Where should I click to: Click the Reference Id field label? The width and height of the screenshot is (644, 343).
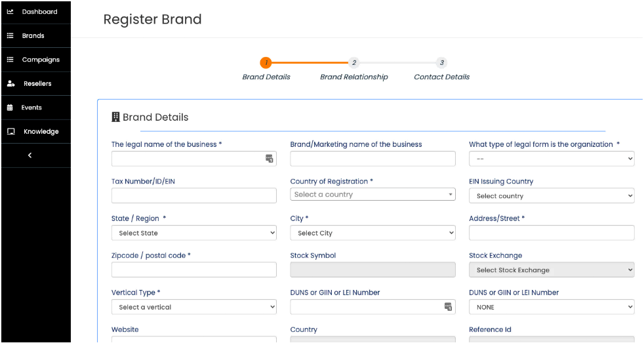click(x=490, y=329)
